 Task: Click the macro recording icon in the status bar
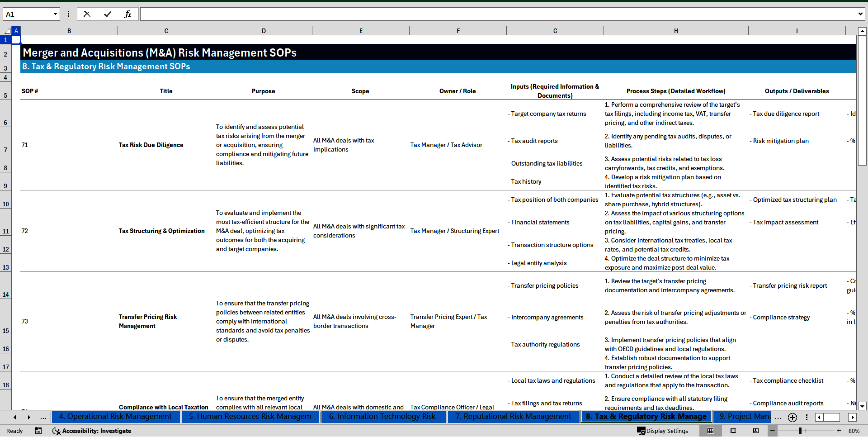(x=38, y=431)
